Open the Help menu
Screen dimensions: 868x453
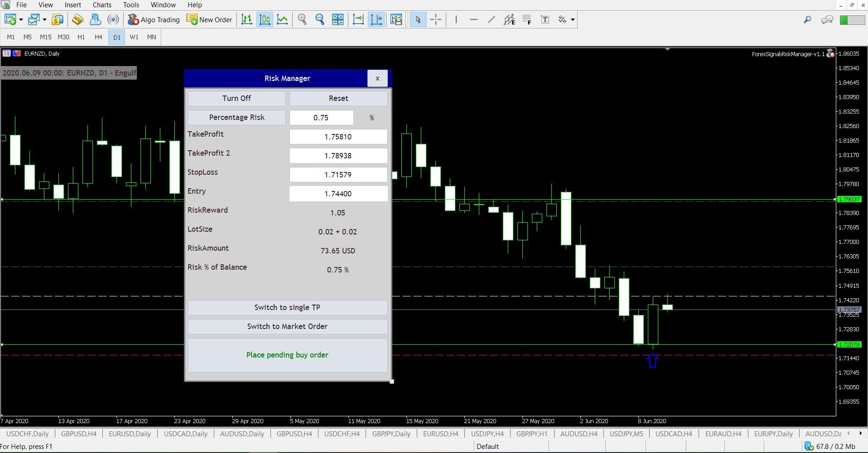(x=195, y=5)
